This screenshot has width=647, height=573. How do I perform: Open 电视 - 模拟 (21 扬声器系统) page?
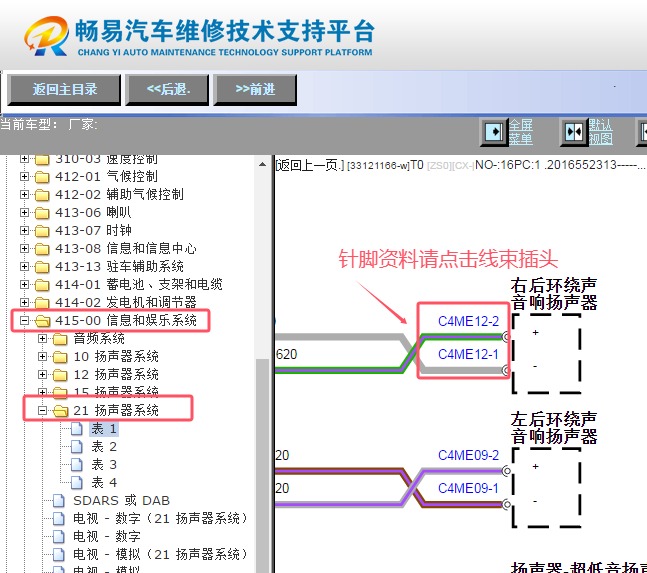point(160,555)
